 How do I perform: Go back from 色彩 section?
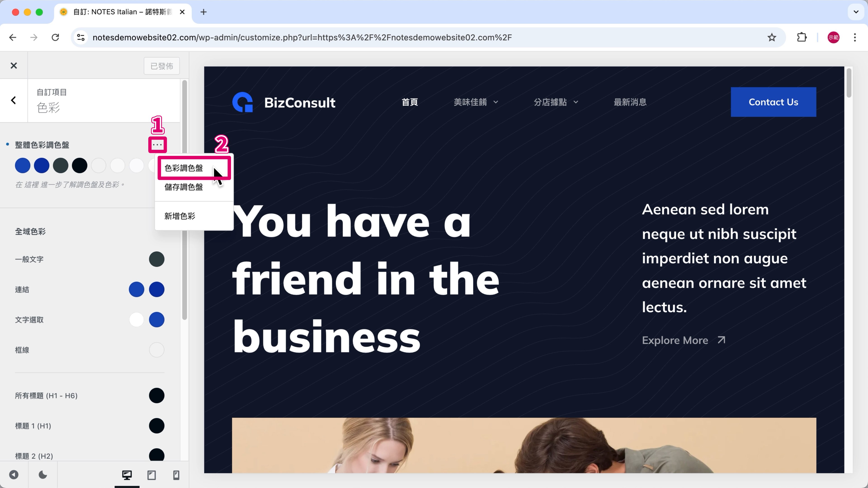[14, 100]
